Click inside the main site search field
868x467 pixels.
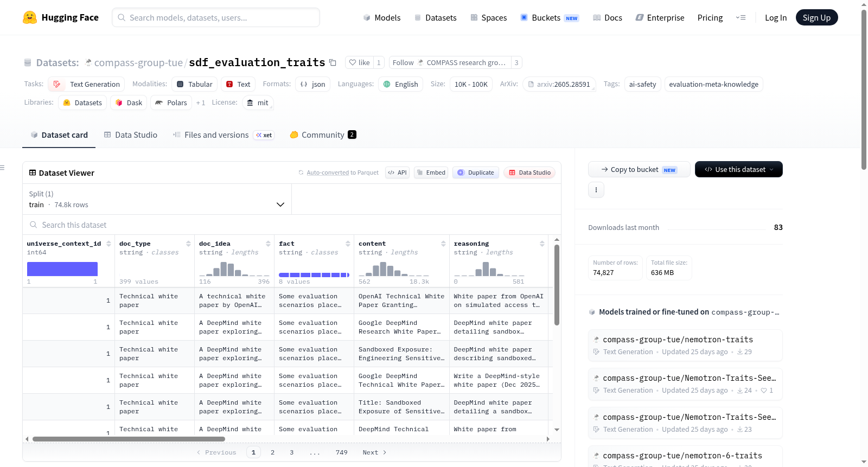click(216, 17)
